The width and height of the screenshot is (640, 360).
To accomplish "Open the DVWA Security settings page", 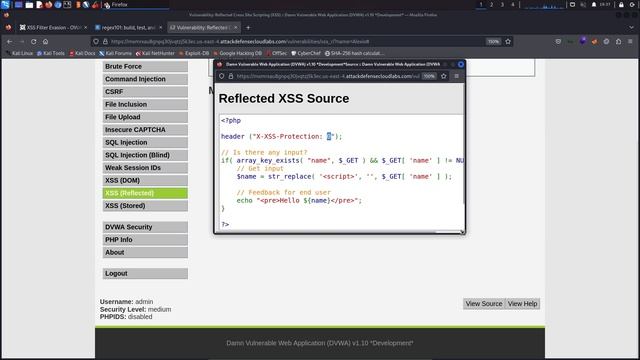I will coord(145,227).
